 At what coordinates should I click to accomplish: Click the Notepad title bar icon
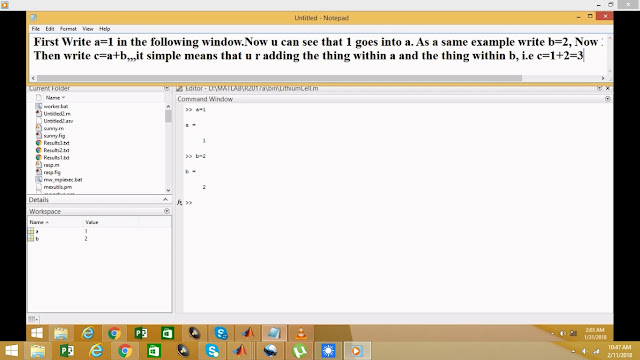point(33,18)
